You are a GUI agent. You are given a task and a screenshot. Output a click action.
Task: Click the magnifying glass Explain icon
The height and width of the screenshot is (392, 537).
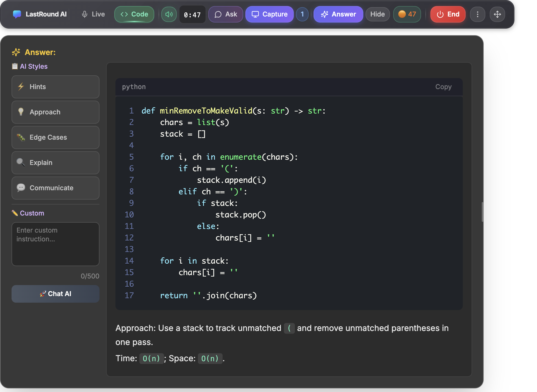pyautogui.click(x=21, y=162)
